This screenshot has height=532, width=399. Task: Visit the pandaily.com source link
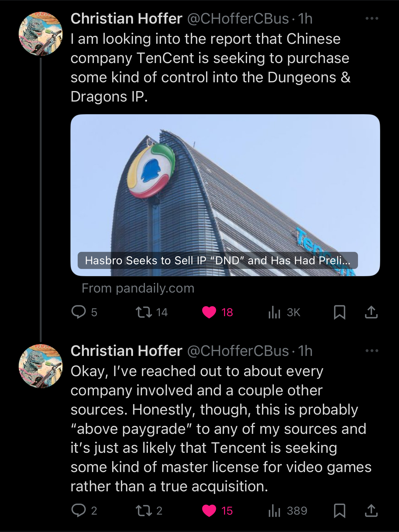pyautogui.click(x=138, y=288)
